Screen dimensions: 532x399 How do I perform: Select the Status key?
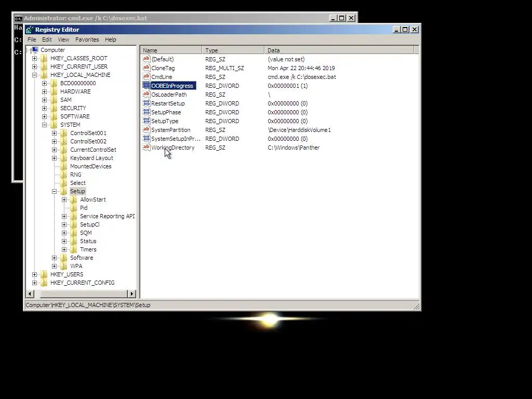88,241
